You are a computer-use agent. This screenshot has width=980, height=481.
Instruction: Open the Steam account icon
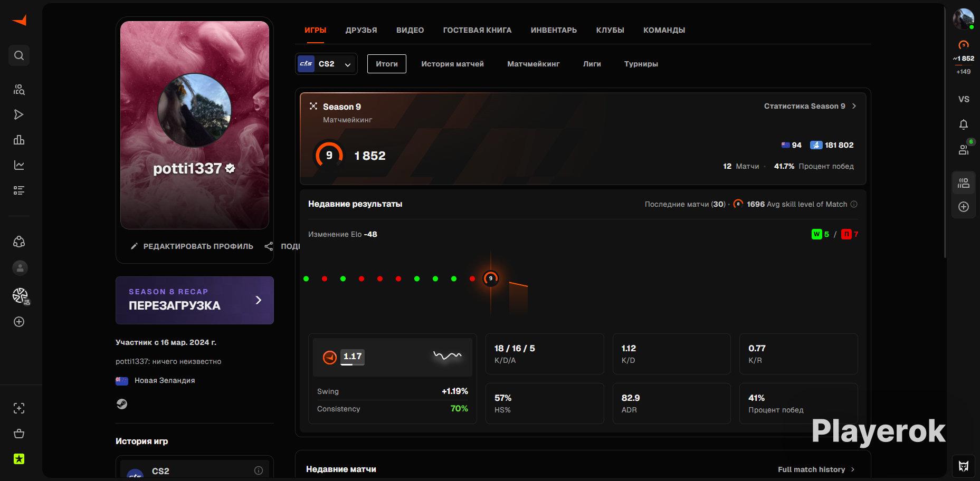click(x=122, y=404)
